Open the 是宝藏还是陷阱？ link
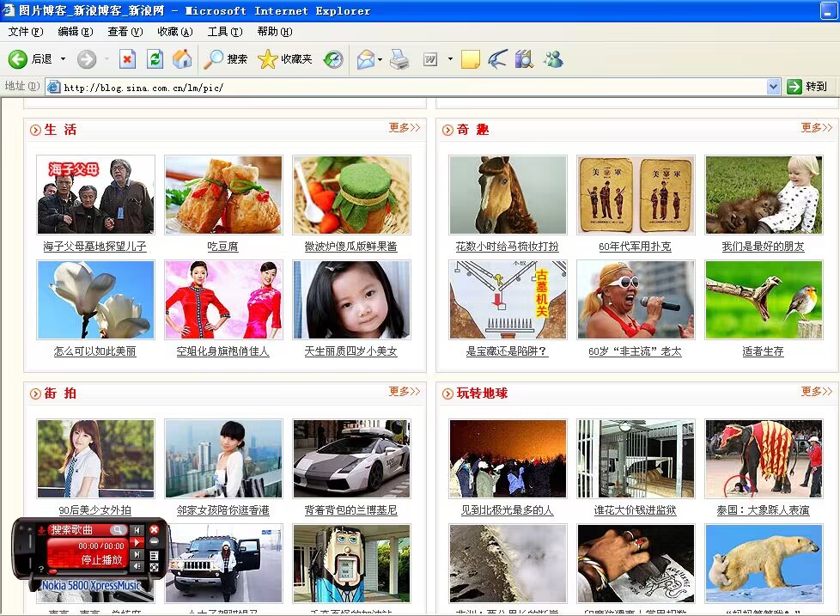Viewport: 840px width, 616px height. (x=507, y=351)
